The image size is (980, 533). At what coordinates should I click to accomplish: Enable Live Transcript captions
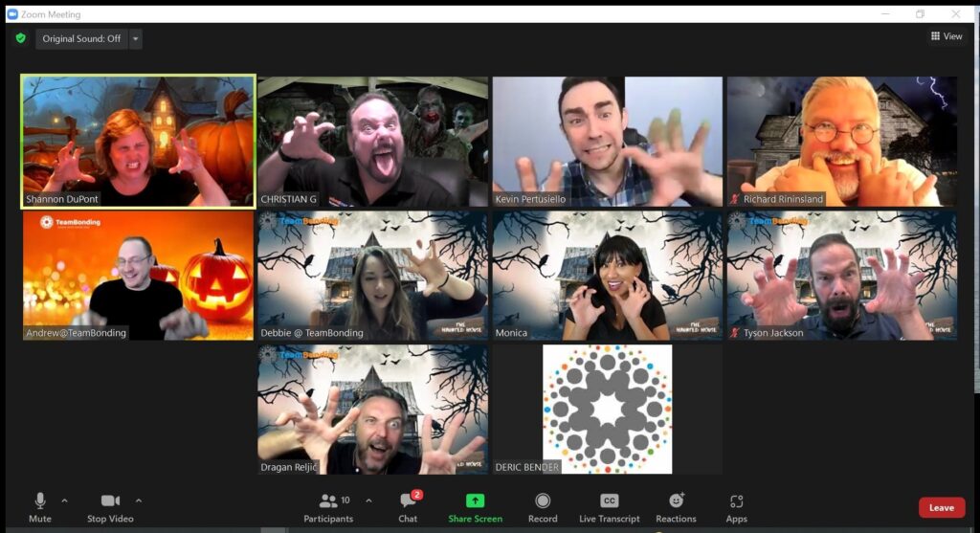(609, 506)
